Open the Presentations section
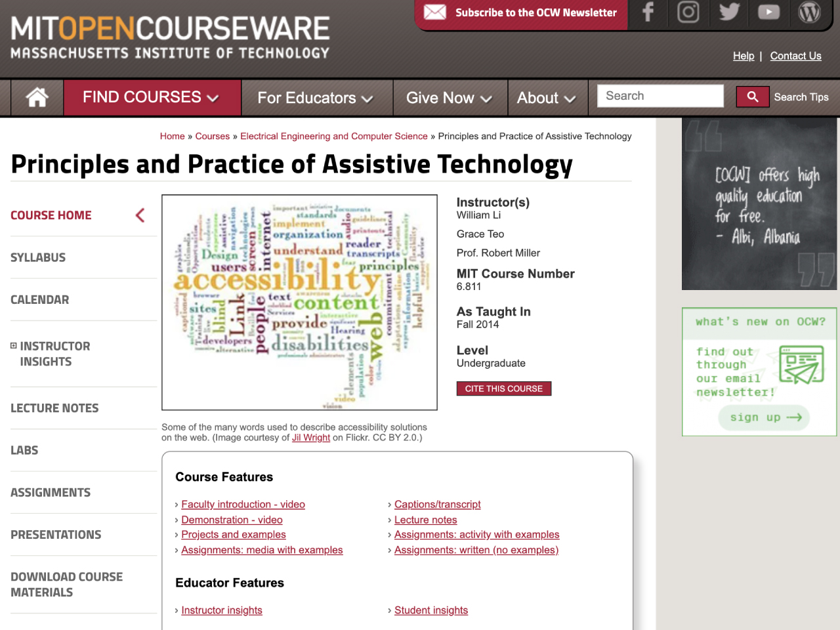This screenshot has width=840, height=630. (56, 534)
